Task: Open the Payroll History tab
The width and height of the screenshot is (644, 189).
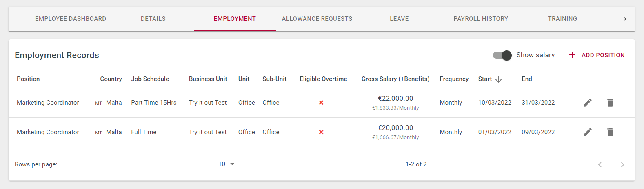Action: point(481,19)
